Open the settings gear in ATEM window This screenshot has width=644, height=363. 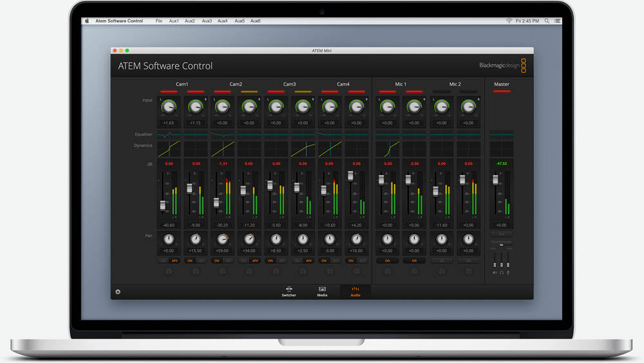[x=118, y=292]
